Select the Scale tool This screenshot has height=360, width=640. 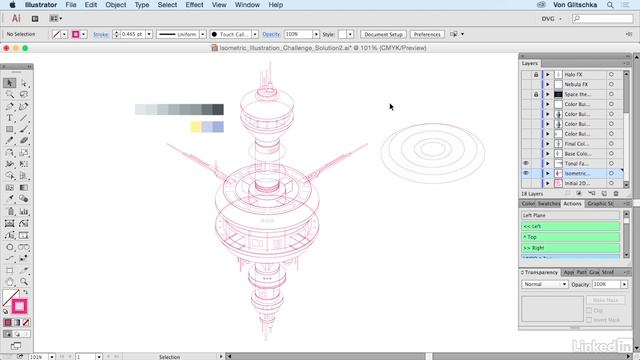click(x=24, y=153)
